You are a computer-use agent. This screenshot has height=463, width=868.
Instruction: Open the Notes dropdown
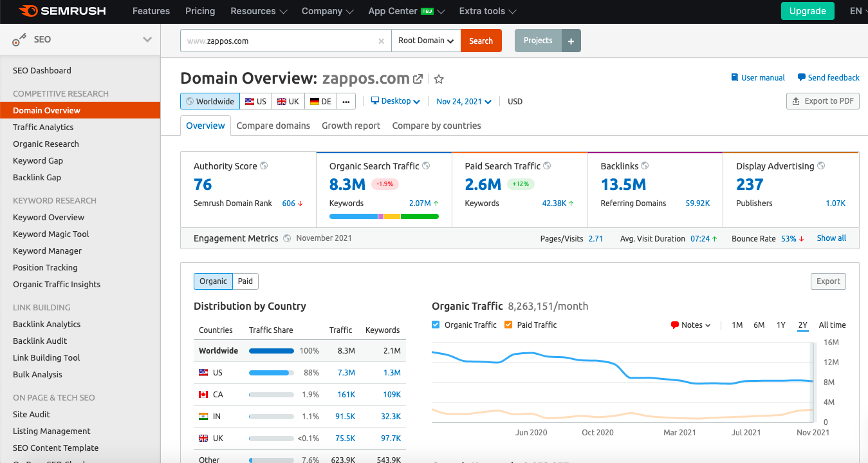[x=690, y=325]
